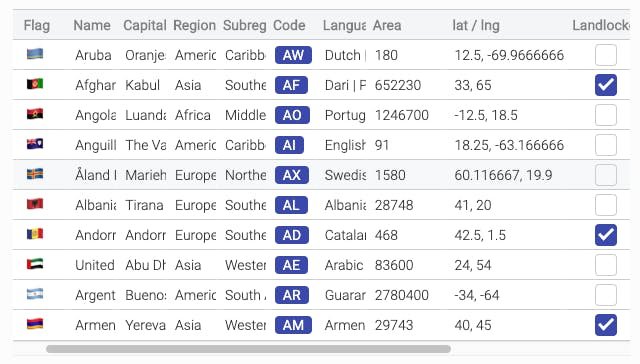Screen dimensions: 640x364
Task: Click the Albania flag icon
Action: click(35, 204)
